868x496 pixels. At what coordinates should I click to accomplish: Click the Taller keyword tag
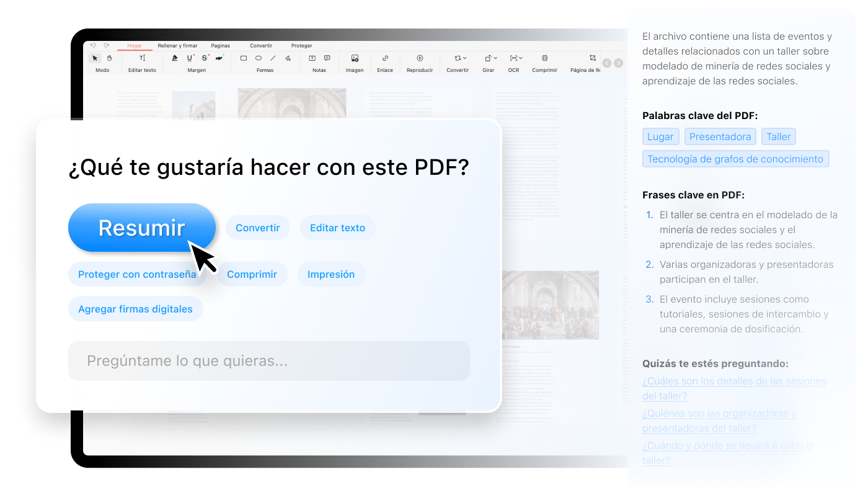pos(778,136)
